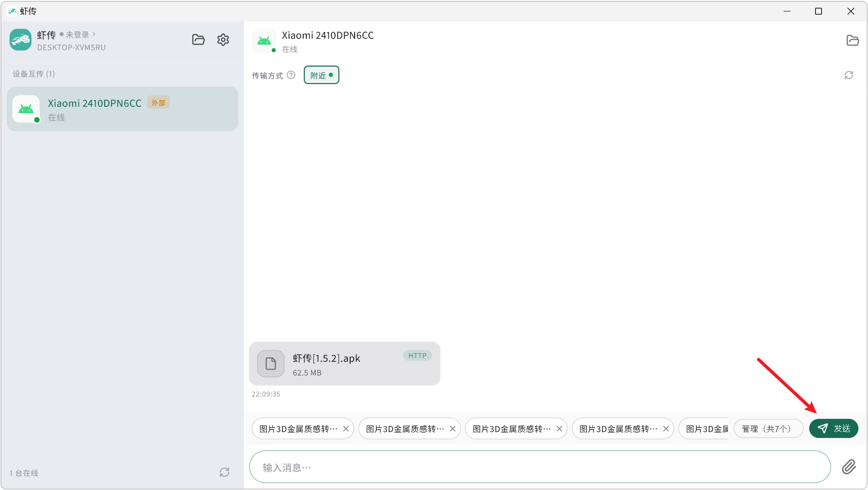
Task: Click the 设备互传 (1) section label
Action: [34, 74]
